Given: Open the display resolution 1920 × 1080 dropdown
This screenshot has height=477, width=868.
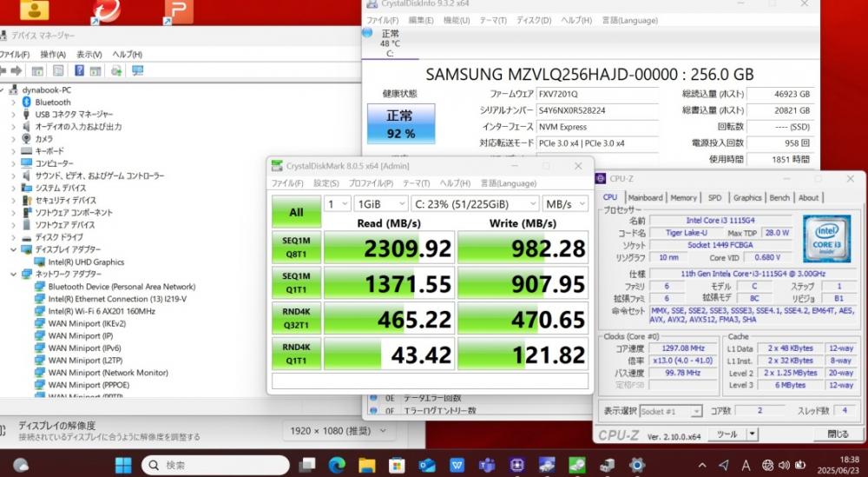Looking at the screenshot, I should (x=339, y=430).
